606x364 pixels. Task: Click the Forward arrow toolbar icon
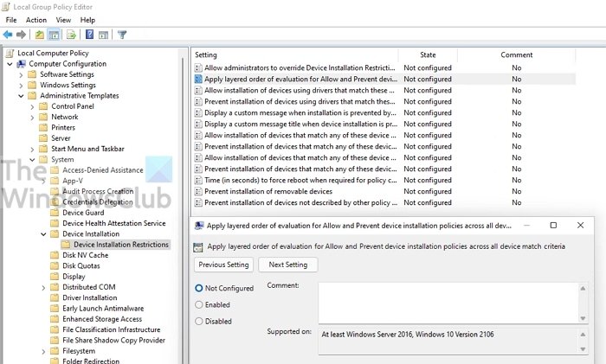coord(22,35)
